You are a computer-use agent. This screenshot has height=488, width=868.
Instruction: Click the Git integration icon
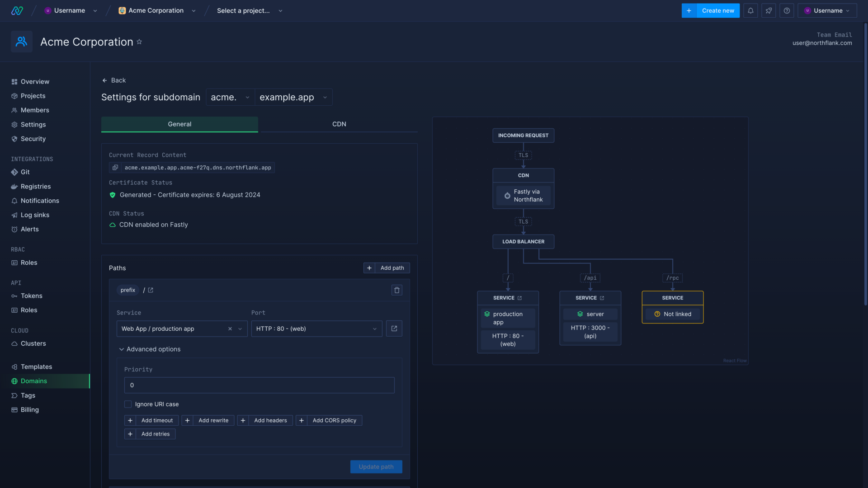click(x=14, y=172)
